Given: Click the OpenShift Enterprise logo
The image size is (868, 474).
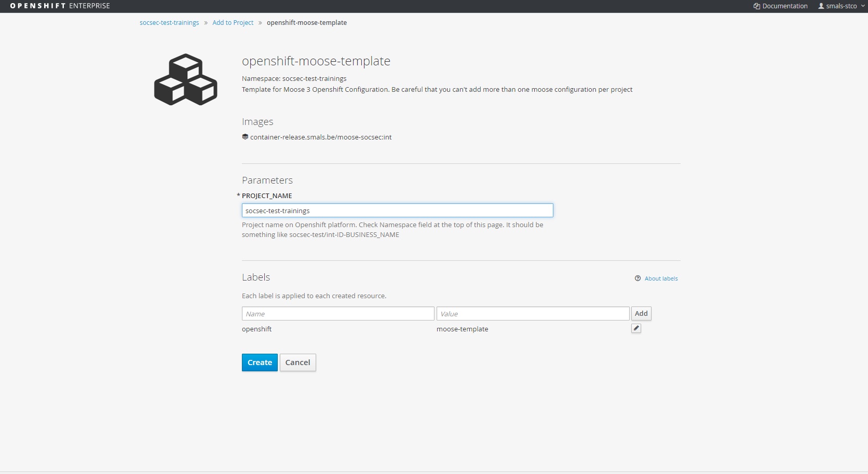Looking at the screenshot, I should [60, 6].
